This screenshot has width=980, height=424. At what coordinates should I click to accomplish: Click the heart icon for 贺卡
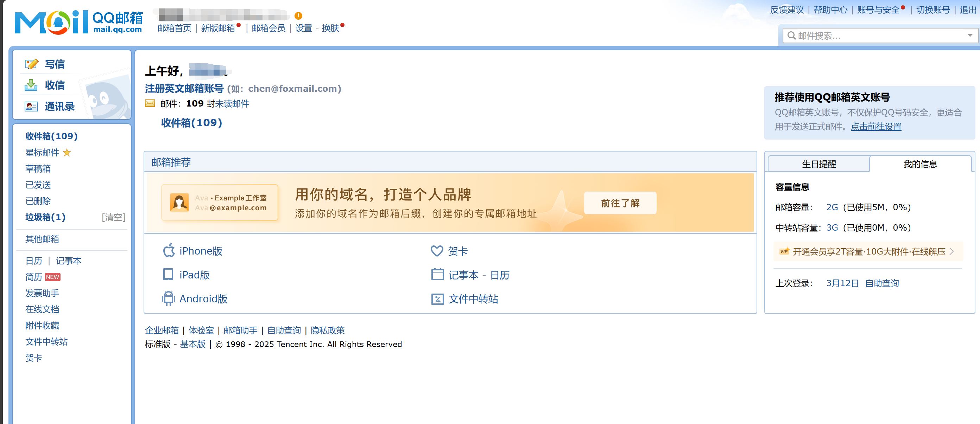437,251
